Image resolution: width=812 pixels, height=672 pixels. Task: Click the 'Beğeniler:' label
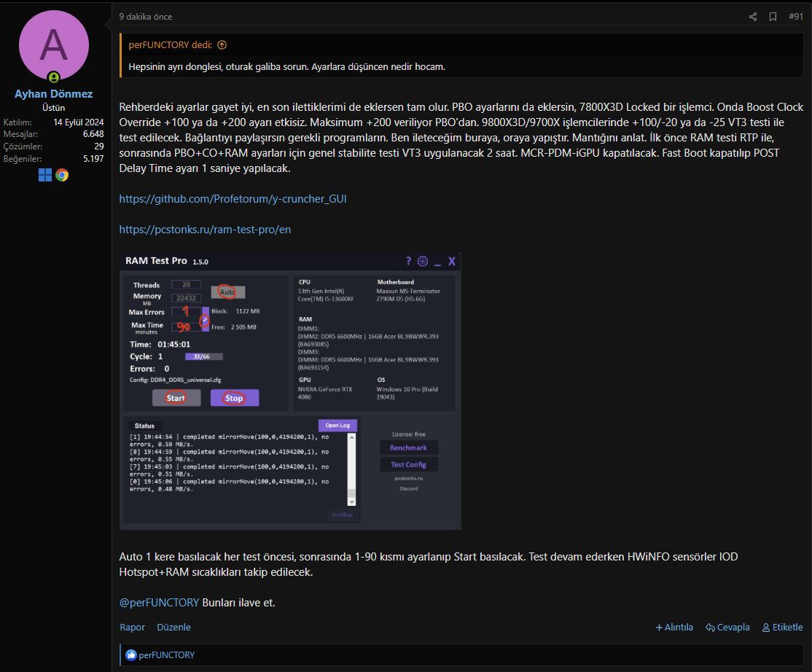pyautogui.click(x=23, y=159)
